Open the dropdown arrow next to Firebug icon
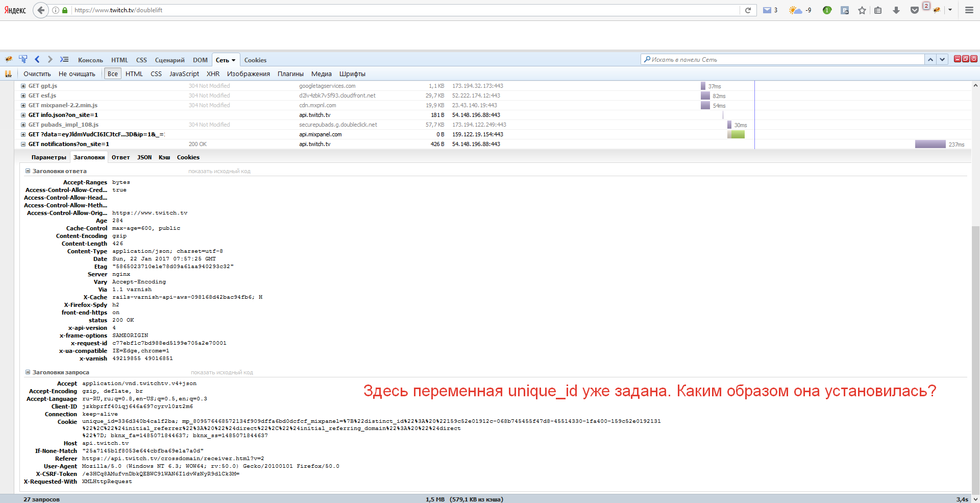The height and width of the screenshot is (503, 980). (950, 10)
